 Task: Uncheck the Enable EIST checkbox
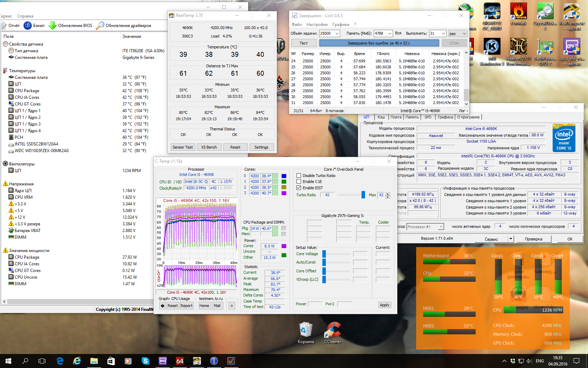tap(299, 188)
